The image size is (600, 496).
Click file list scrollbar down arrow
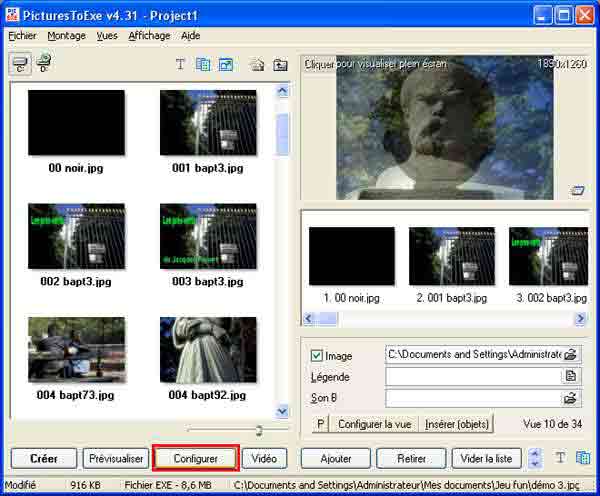click(x=282, y=411)
